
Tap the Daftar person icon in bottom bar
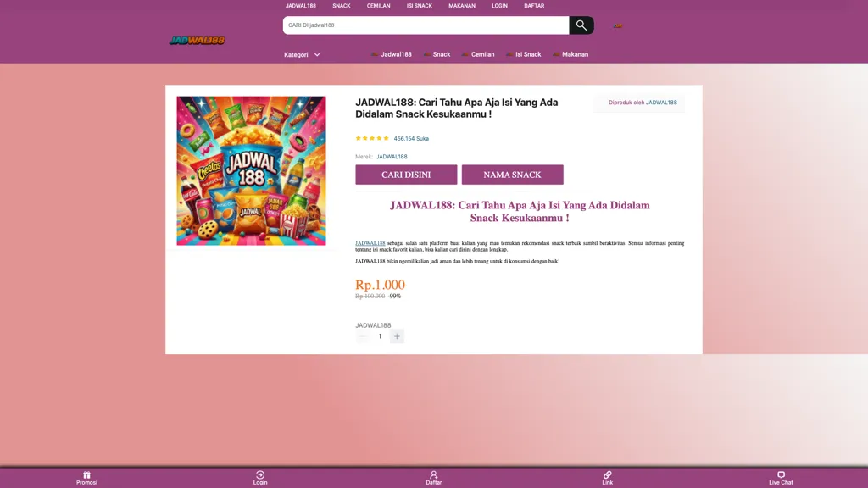433,474
